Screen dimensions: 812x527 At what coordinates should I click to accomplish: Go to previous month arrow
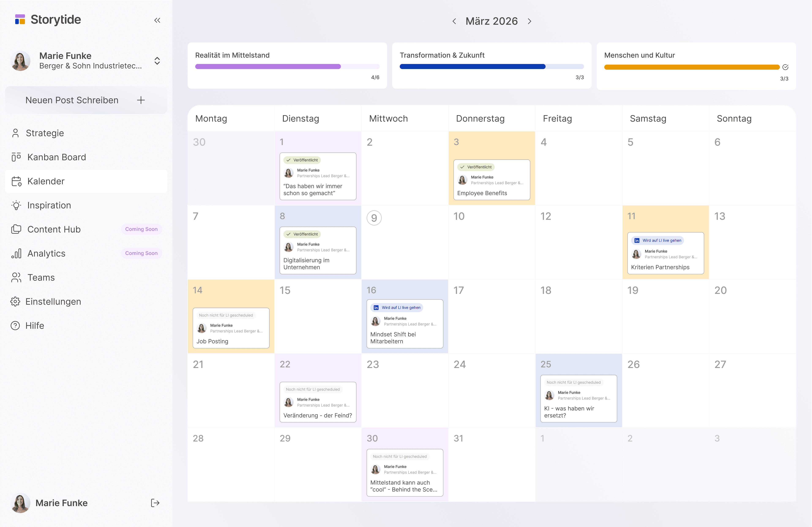454,21
